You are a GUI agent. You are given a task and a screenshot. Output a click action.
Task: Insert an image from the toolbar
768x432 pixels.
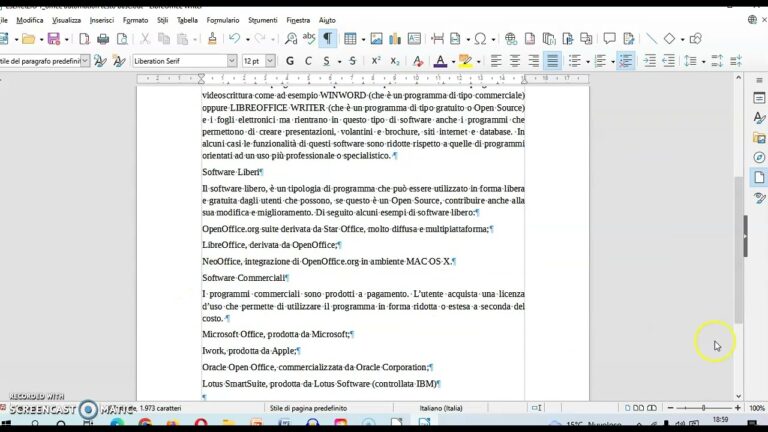pos(376,39)
